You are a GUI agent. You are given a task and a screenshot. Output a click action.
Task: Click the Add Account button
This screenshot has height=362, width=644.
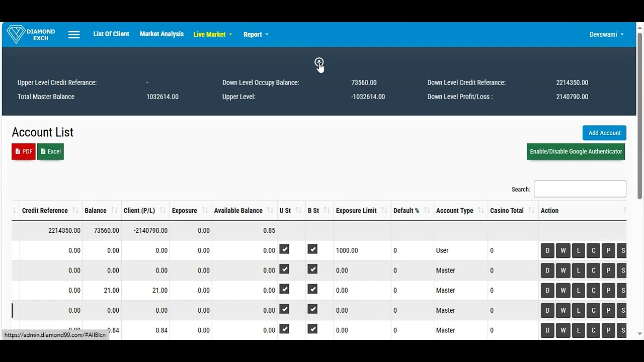point(604,133)
